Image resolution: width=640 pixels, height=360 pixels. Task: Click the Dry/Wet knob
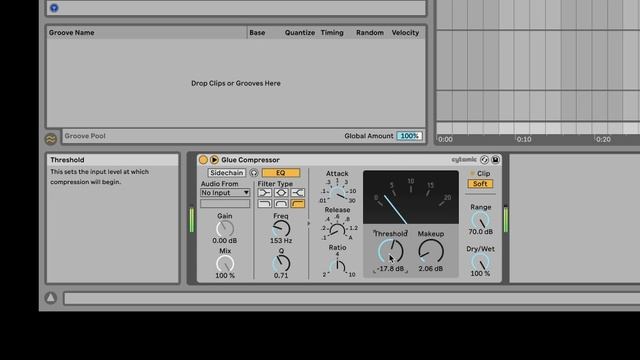pyautogui.click(x=480, y=262)
